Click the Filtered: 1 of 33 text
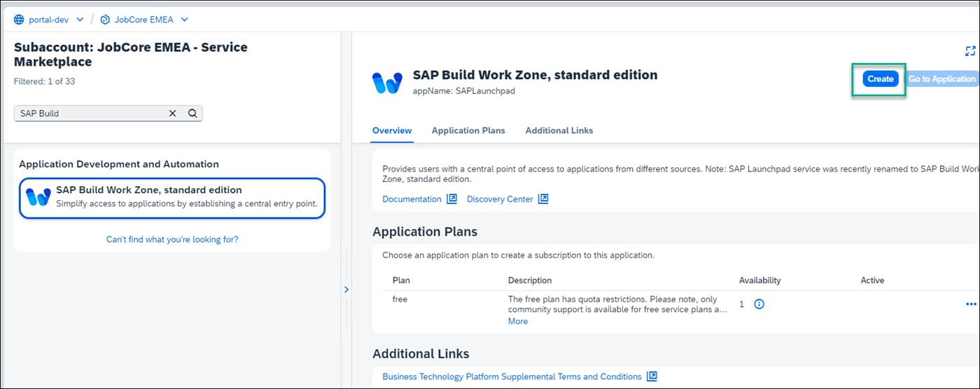 [44, 81]
